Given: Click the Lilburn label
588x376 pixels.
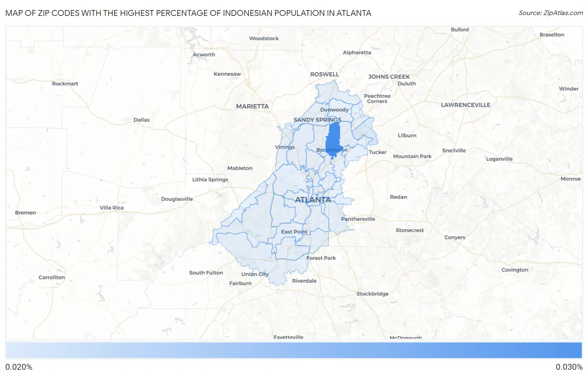Looking at the screenshot, I should coord(407,136).
